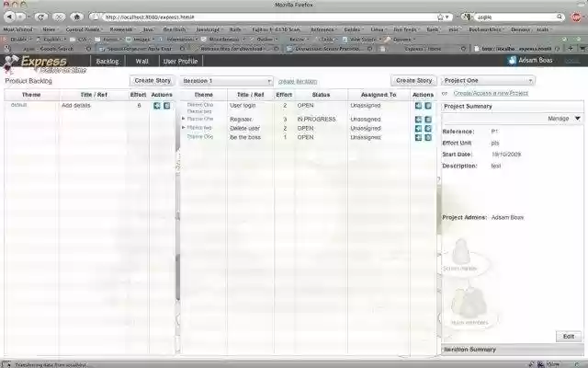The width and height of the screenshot is (588, 368).
Task: Select the 'User login' story title
Action: tap(243, 106)
